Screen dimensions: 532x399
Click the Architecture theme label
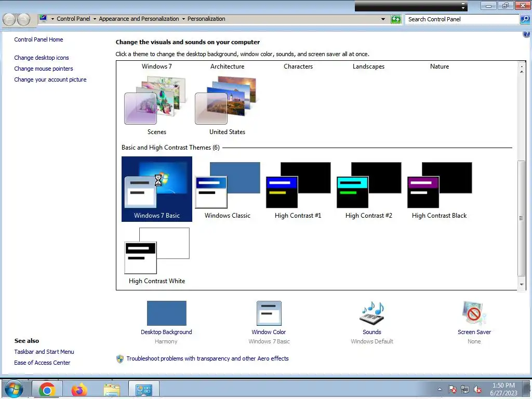[x=228, y=66]
